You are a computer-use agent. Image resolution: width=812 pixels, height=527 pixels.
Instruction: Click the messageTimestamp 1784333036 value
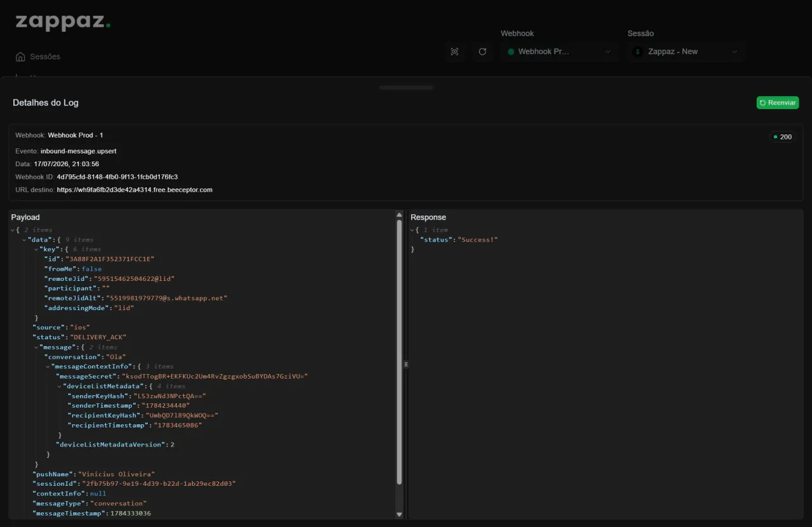[130, 513]
